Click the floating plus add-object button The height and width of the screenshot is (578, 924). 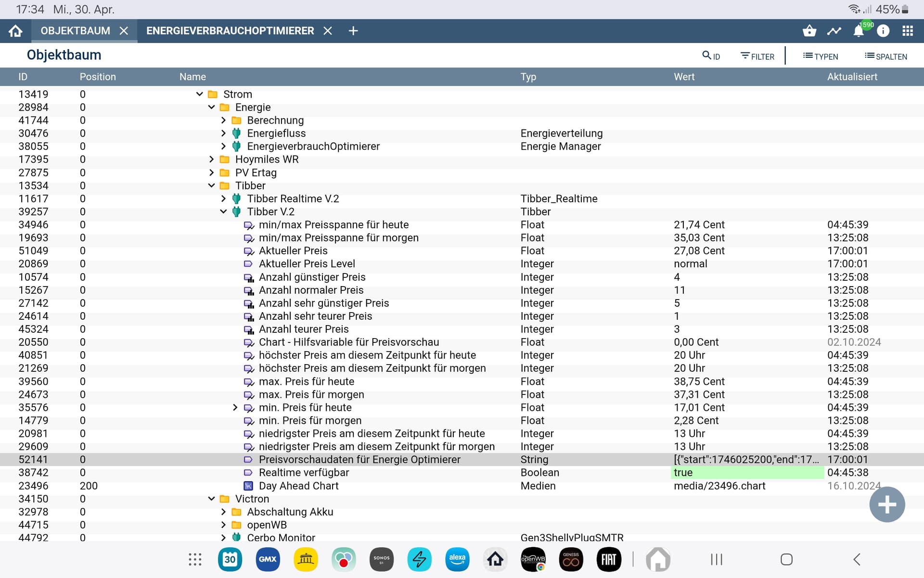click(887, 504)
